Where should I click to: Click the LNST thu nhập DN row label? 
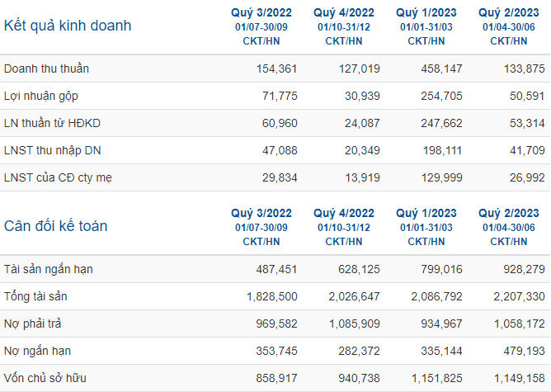(x=52, y=150)
